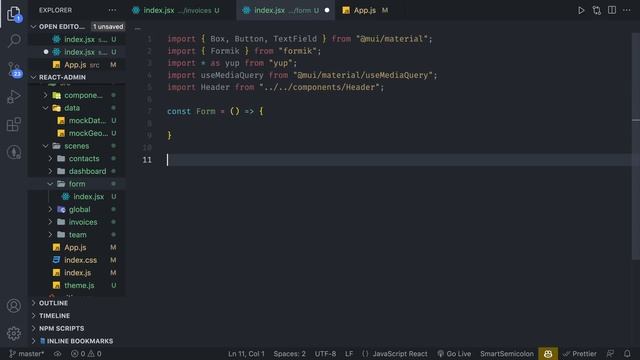Click Prettier formatter status
Image resolution: width=640 pixels, height=360 pixels.
coord(580,353)
